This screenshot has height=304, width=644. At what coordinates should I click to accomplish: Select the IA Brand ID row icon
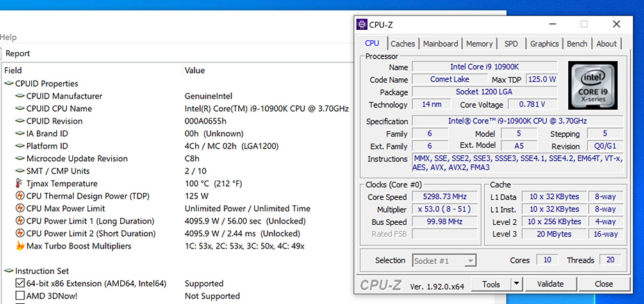(20, 134)
